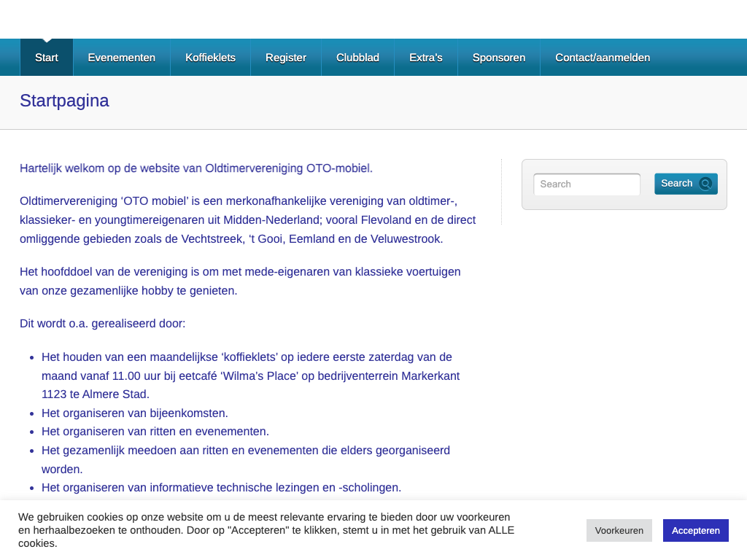Viewport: 747px width, 560px height.
Task: Click the Extra's menu item
Action: 426,58
